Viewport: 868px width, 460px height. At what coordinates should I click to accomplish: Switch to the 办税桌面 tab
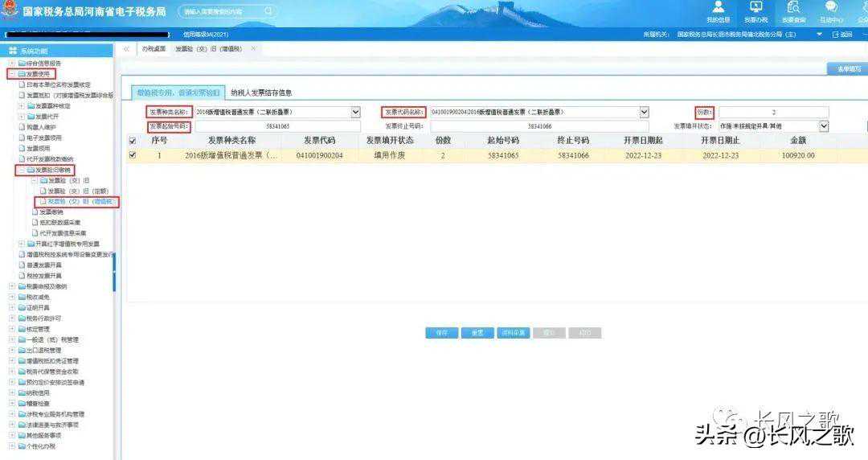[x=154, y=49]
